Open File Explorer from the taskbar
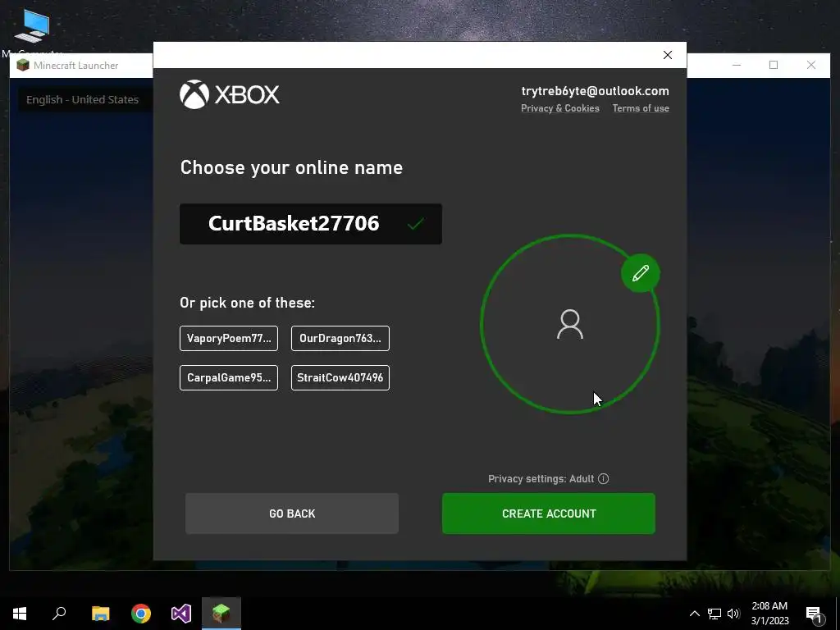The width and height of the screenshot is (840, 630). click(x=100, y=614)
